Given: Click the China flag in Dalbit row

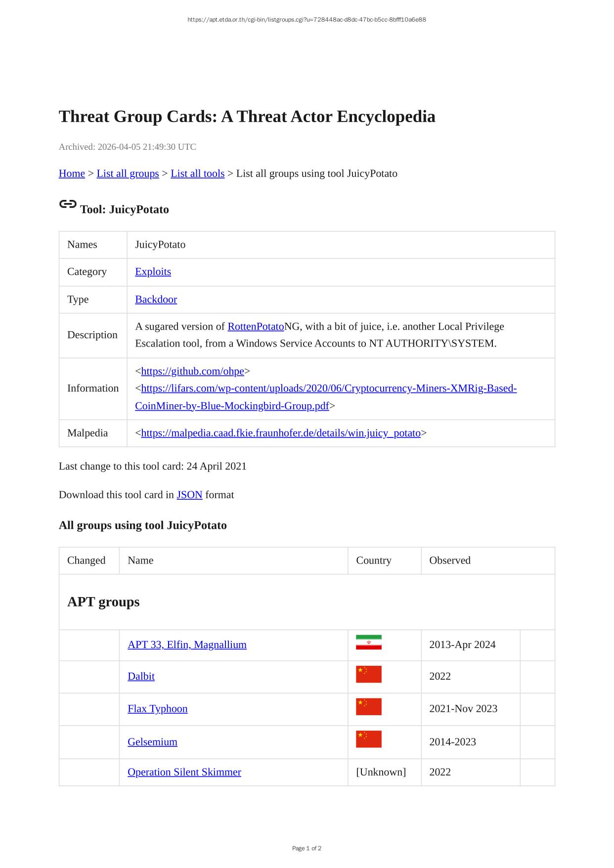Looking at the screenshot, I should coord(368,674).
